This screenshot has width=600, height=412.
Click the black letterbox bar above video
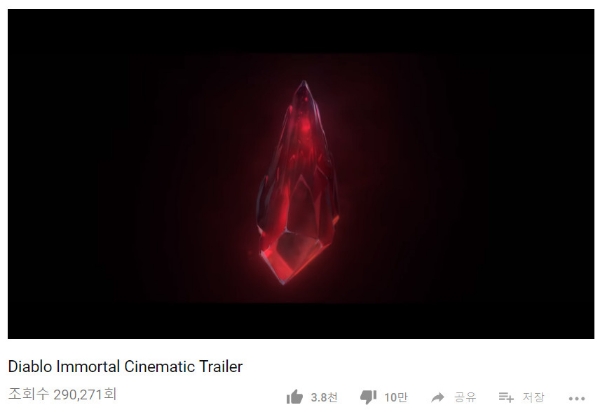coord(301,31)
